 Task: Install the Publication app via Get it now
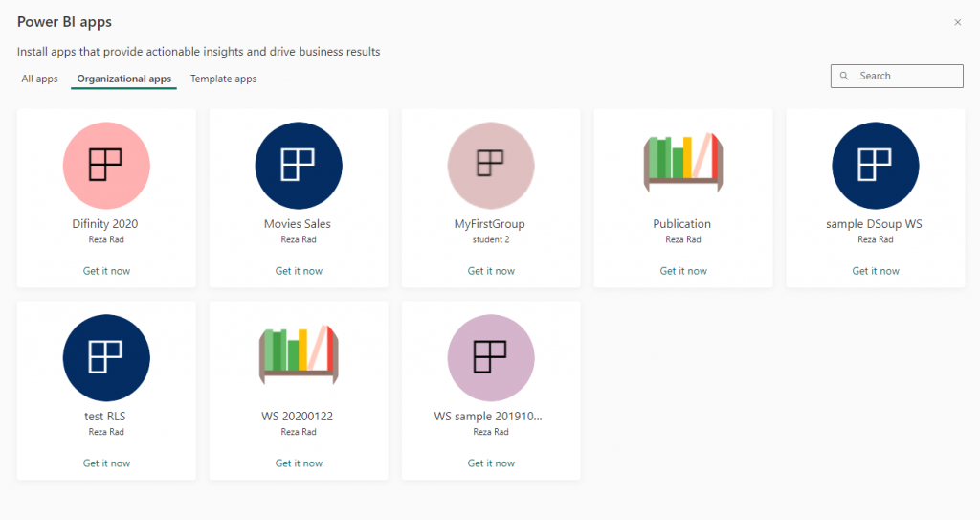point(683,271)
